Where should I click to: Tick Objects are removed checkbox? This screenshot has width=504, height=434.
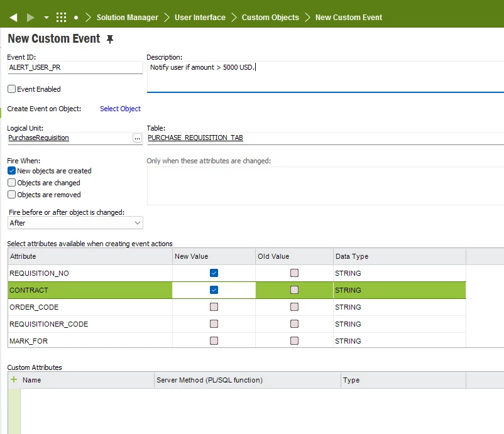11,195
